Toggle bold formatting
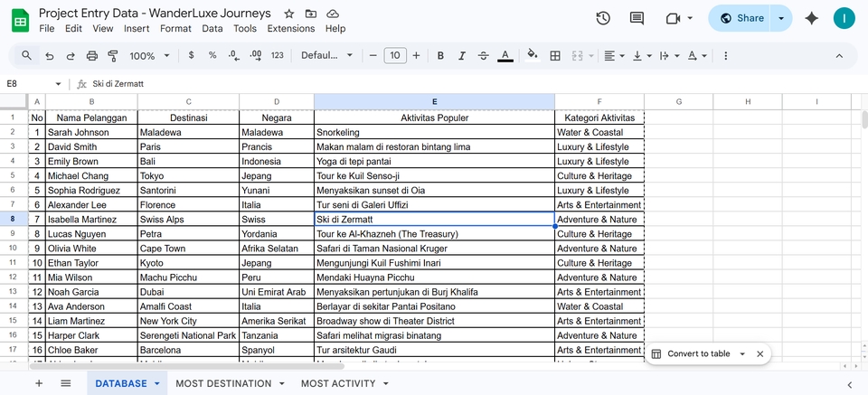The width and height of the screenshot is (868, 395). pos(440,55)
